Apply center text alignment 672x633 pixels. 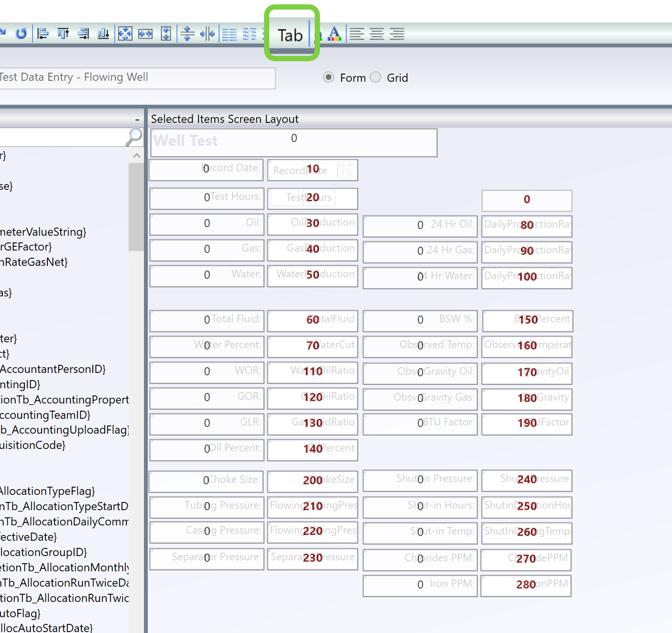[x=377, y=34]
